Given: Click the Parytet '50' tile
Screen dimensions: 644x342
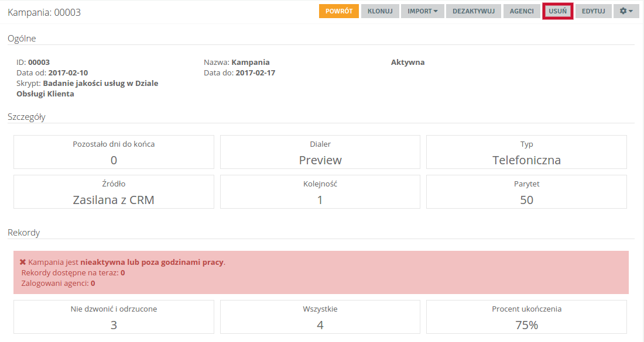Looking at the screenshot, I should click(x=526, y=192).
